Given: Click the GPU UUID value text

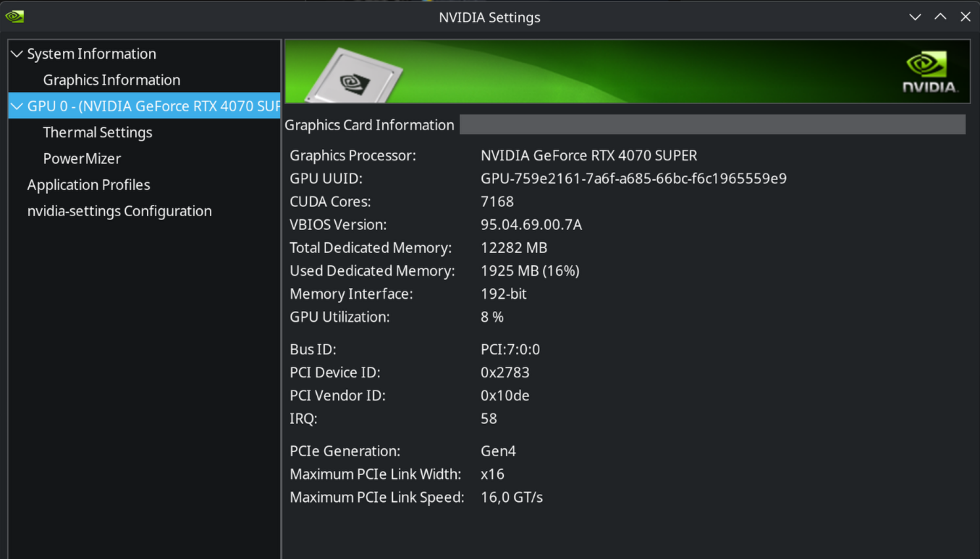Looking at the screenshot, I should [x=633, y=179].
